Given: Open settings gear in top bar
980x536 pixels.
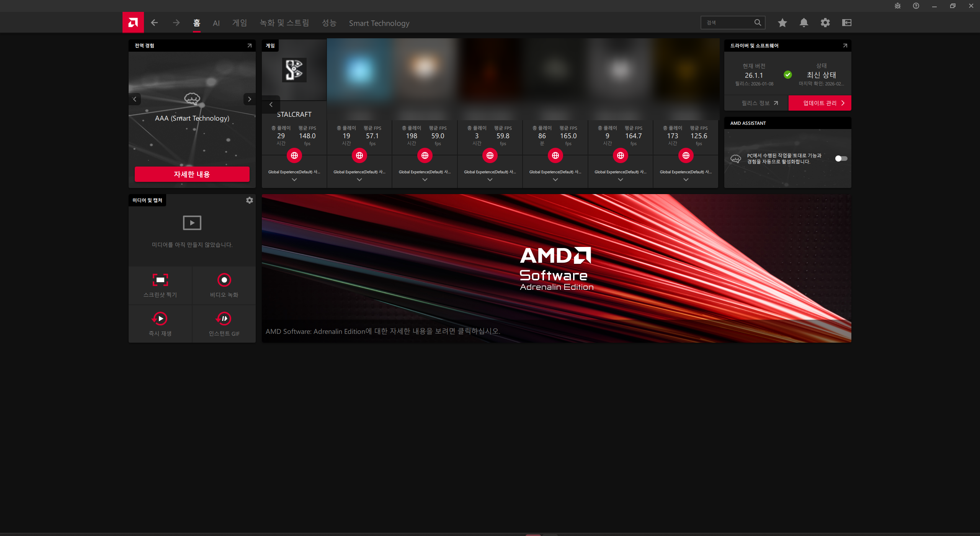Looking at the screenshot, I should click(x=825, y=23).
